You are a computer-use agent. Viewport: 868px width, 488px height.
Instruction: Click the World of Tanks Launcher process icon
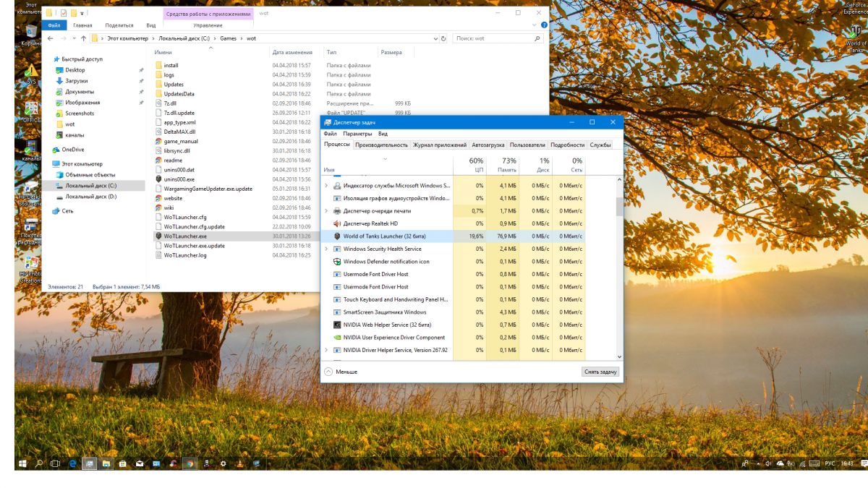[x=337, y=236]
